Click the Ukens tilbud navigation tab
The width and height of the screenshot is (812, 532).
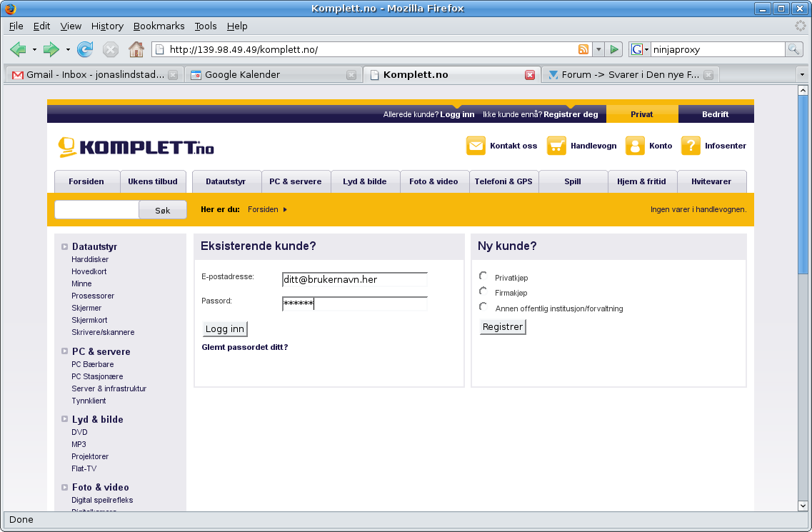coord(153,181)
